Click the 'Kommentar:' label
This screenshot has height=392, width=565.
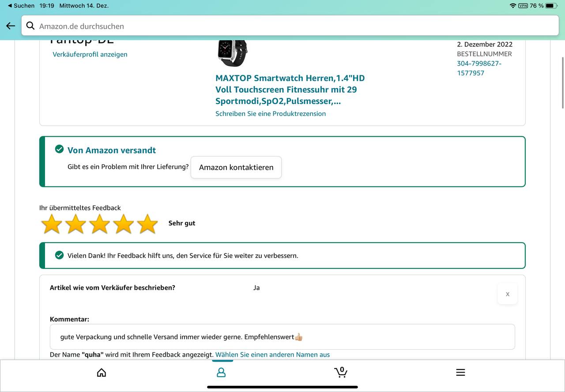69,319
